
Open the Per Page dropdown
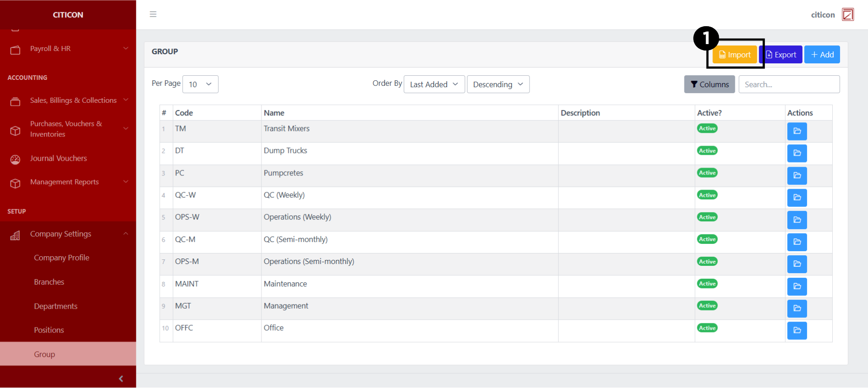(x=200, y=84)
